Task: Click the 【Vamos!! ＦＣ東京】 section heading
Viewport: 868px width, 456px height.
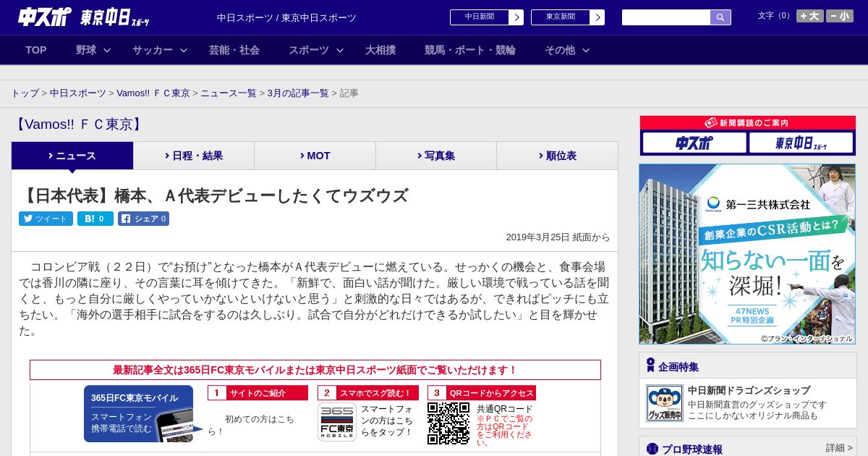Action: tap(79, 124)
